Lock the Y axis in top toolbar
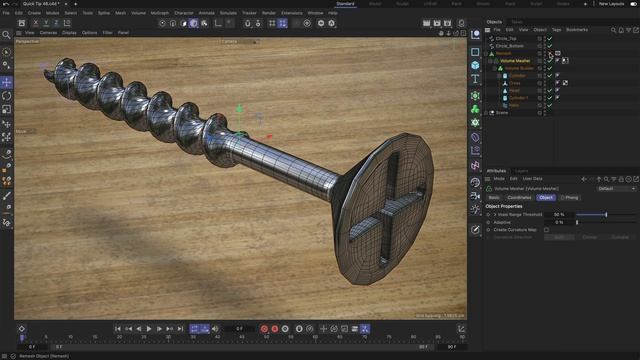The width and height of the screenshot is (640, 360). pos(46,23)
